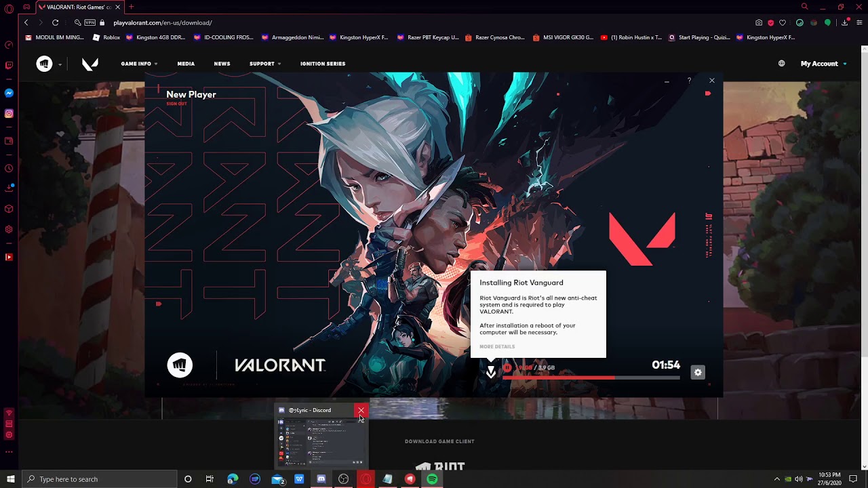Open the MODUL BM MING bookmark
The width and height of the screenshot is (868, 488).
[54, 37]
